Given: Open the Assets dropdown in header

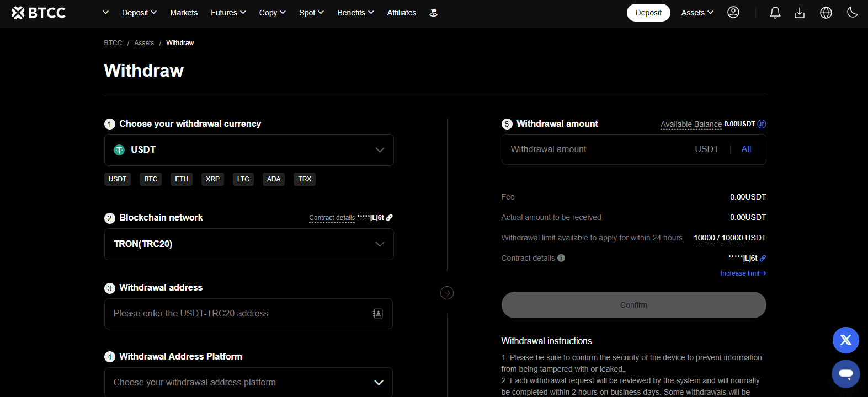Looking at the screenshot, I should pyautogui.click(x=697, y=13).
